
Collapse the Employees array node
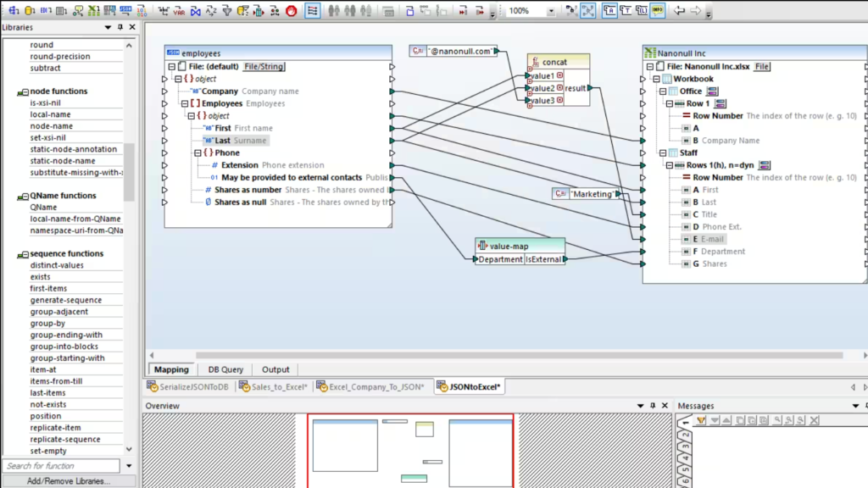pyautogui.click(x=183, y=103)
